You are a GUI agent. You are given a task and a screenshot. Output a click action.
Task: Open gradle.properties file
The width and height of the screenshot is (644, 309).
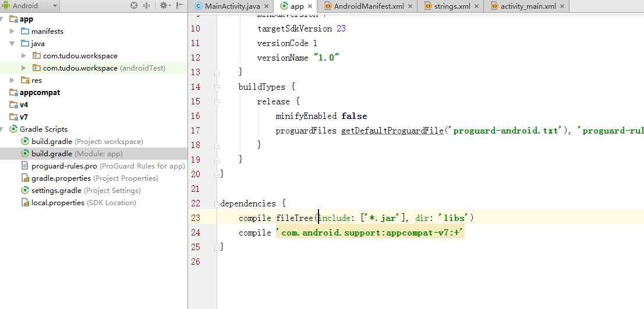[x=94, y=178]
